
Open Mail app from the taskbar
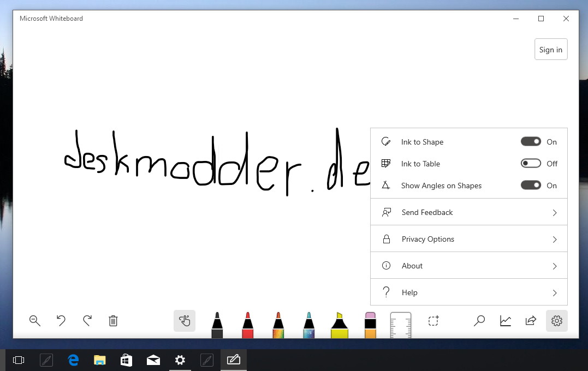click(153, 360)
